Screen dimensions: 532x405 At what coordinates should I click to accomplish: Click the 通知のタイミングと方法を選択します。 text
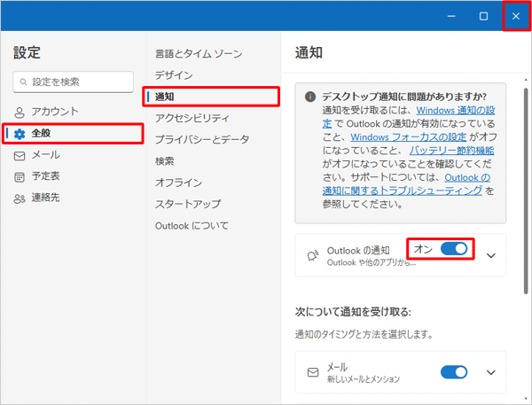coord(364,334)
